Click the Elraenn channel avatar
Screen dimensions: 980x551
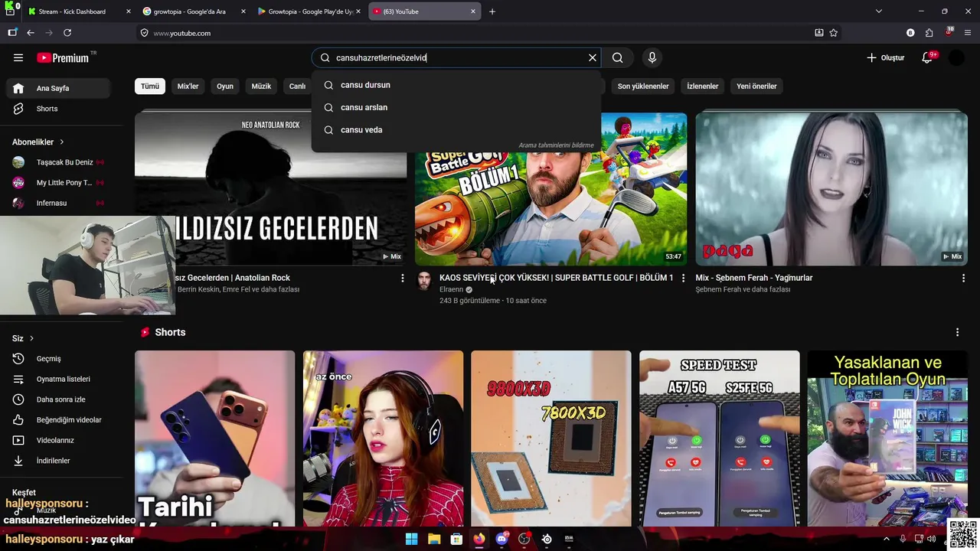coord(424,281)
